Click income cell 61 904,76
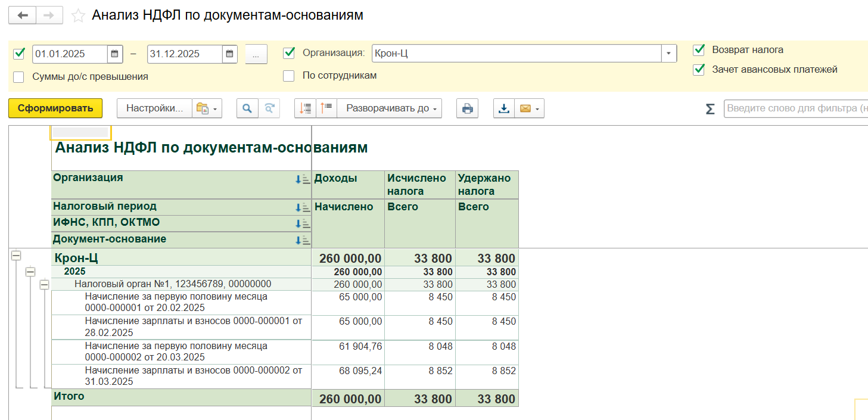 click(x=348, y=351)
